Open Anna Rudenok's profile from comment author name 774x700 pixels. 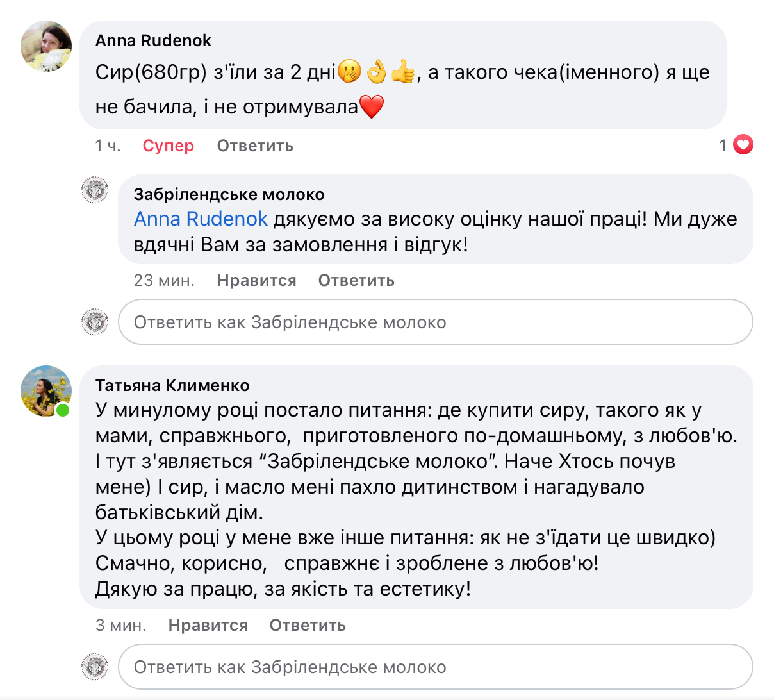coord(153,40)
